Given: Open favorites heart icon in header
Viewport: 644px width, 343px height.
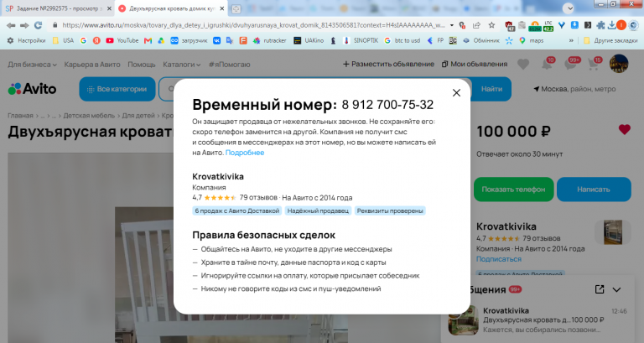Looking at the screenshot, I should click(x=523, y=65).
